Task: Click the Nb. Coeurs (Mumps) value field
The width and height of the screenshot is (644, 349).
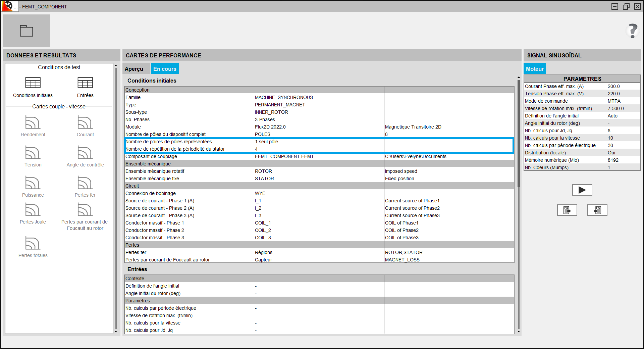Action: click(x=624, y=167)
